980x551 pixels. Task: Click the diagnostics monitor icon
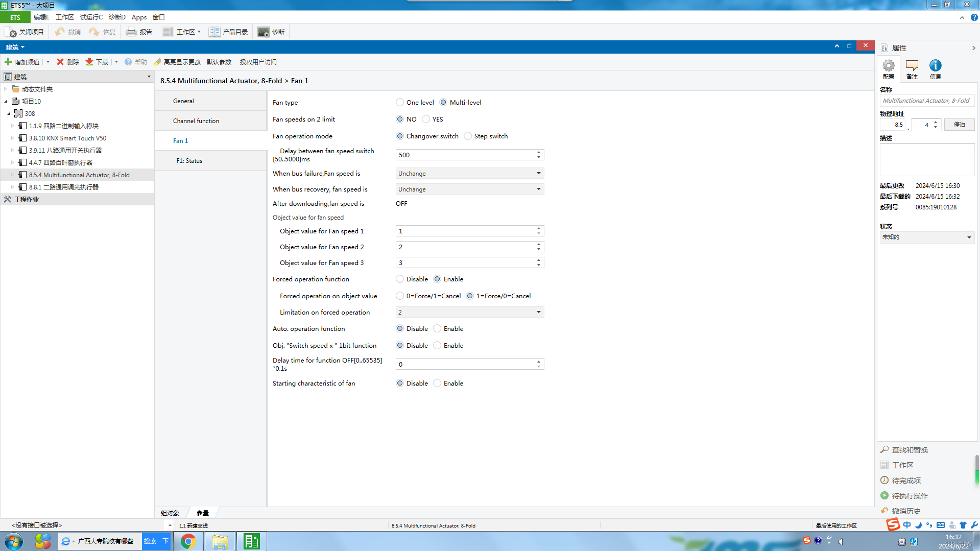(x=263, y=32)
